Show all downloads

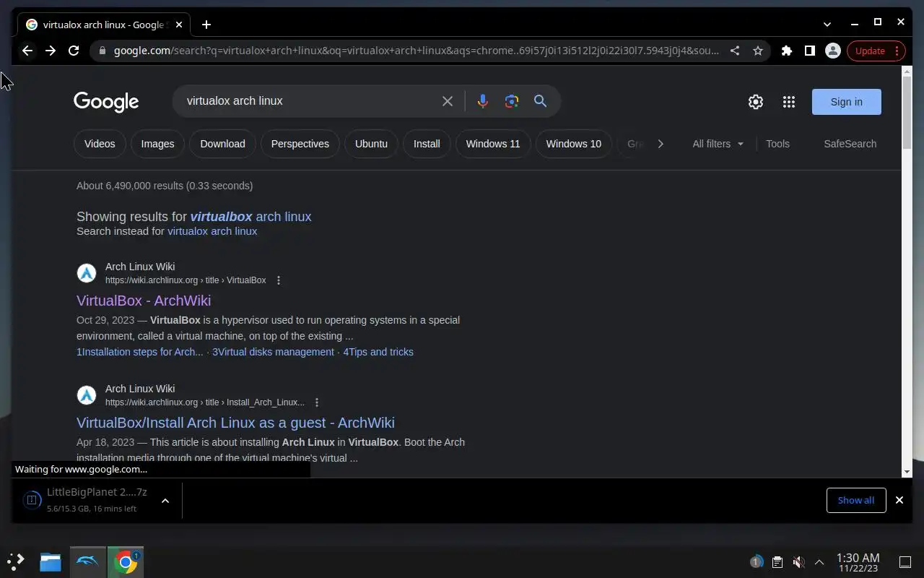(856, 500)
